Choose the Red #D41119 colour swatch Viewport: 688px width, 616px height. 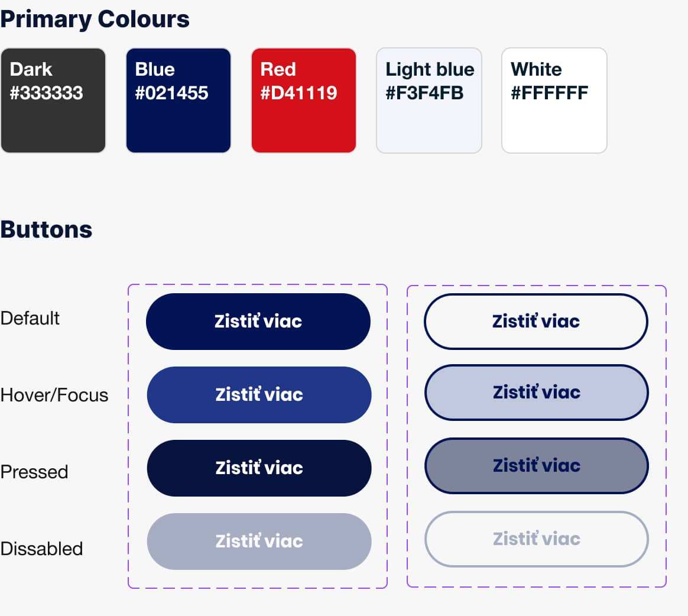click(304, 100)
